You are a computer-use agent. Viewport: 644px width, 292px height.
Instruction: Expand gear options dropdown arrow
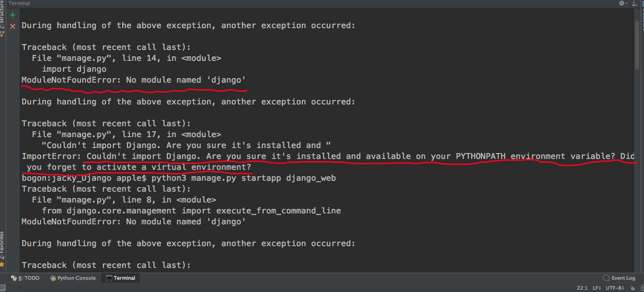627,3
